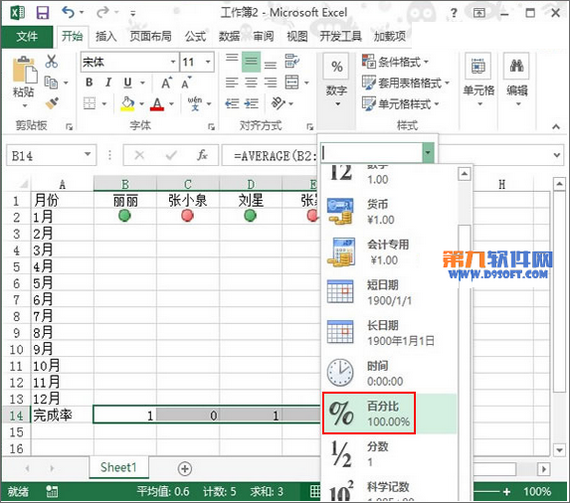Center text horizontally
Viewport: 570px width, 503px height.
tap(251, 83)
